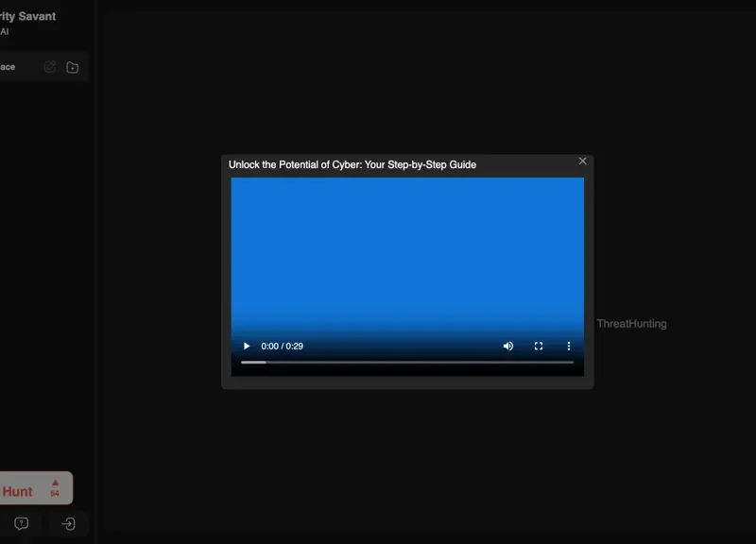Enter fullscreen video mode
Screen dimensions: 756x544
tap(539, 347)
